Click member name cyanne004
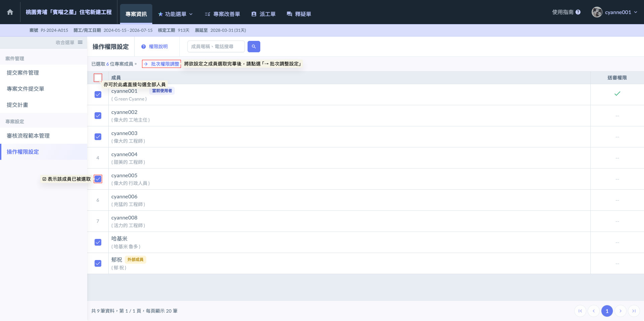644x321 pixels. pyautogui.click(x=124, y=154)
